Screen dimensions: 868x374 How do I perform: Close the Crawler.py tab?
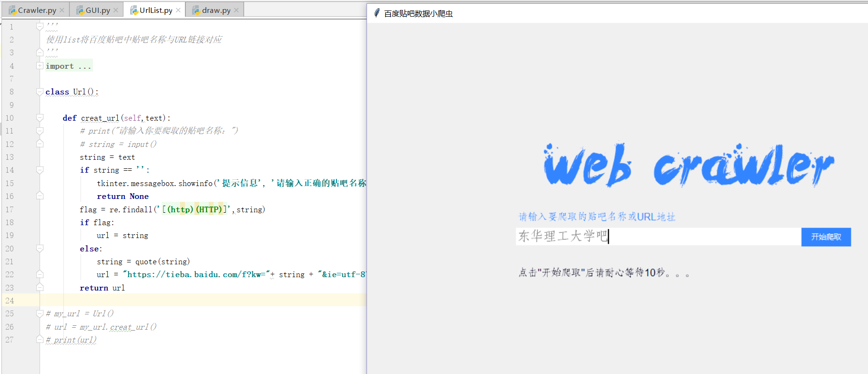click(62, 10)
